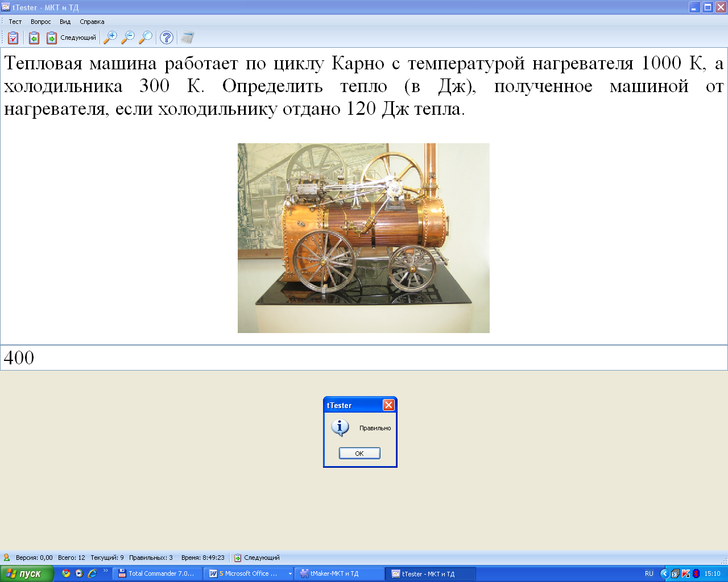Click the tTester - МКТ и ТД taskbar button
Screen dimensions: 728x582
pyautogui.click(x=431, y=573)
